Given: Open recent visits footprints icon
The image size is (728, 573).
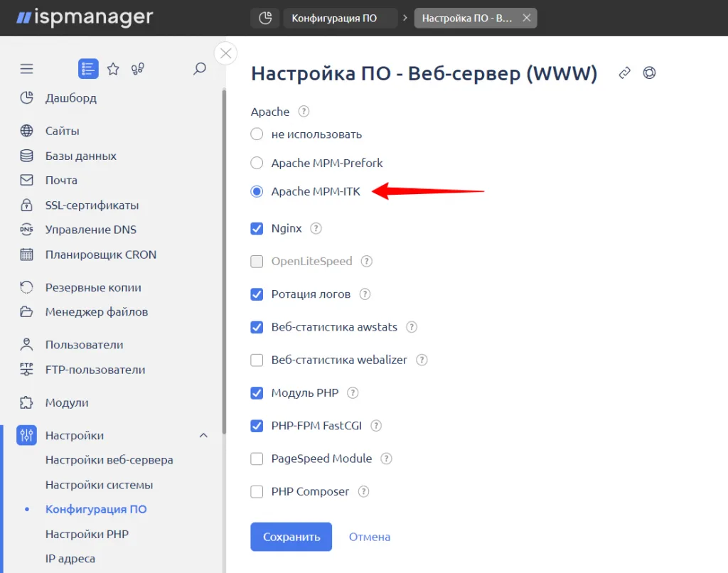Looking at the screenshot, I should 138,69.
